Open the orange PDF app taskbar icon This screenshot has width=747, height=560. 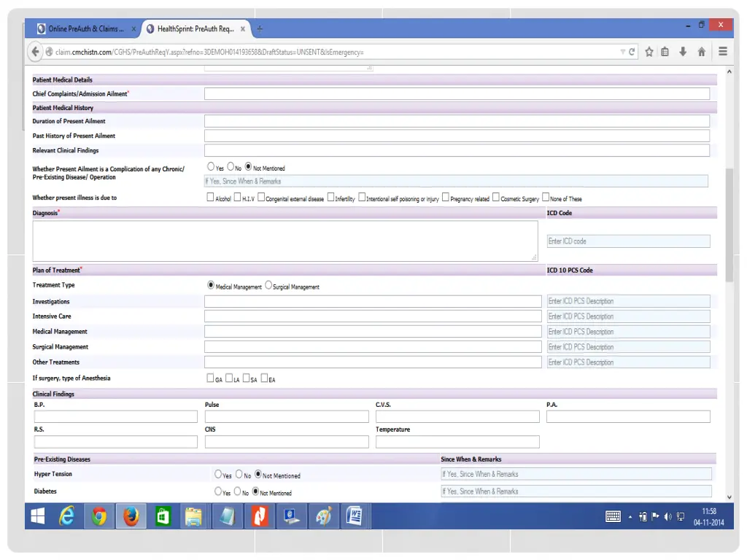(260, 516)
